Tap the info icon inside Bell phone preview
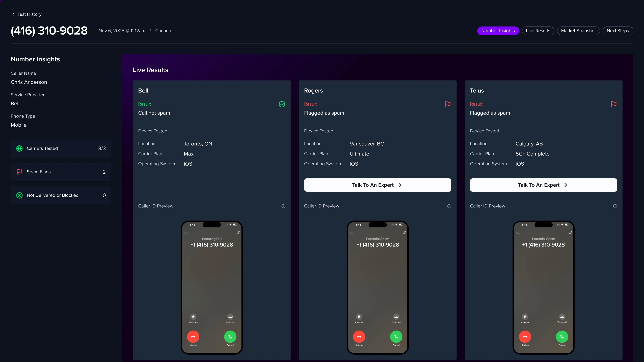Viewport: 644px width, 362px height. point(238,232)
